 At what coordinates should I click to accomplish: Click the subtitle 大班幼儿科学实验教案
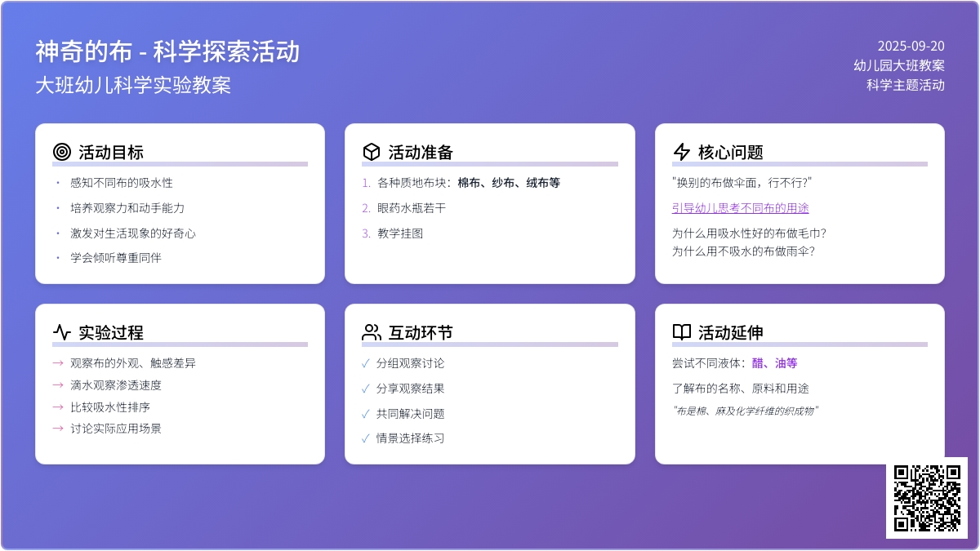[133, 85]
